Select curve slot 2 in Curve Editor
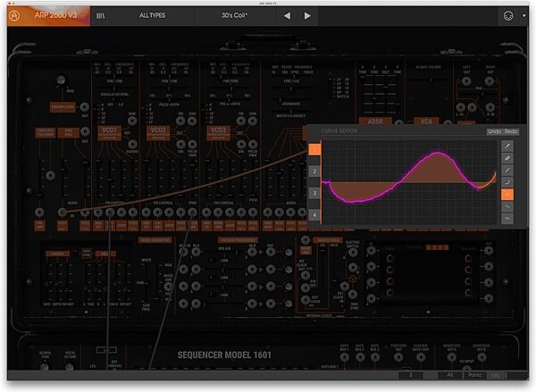The image size is (536, 392). [314, 171]
